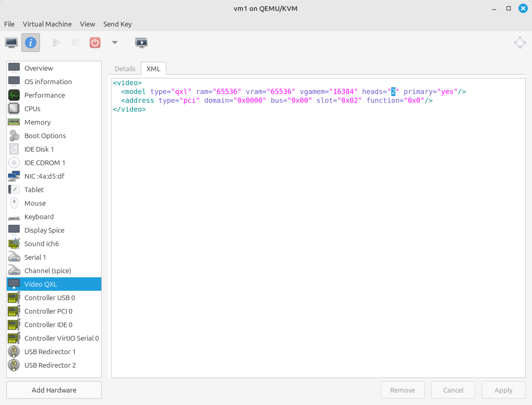Click the Apply button
532x405 pixels.
click(503, 390)
